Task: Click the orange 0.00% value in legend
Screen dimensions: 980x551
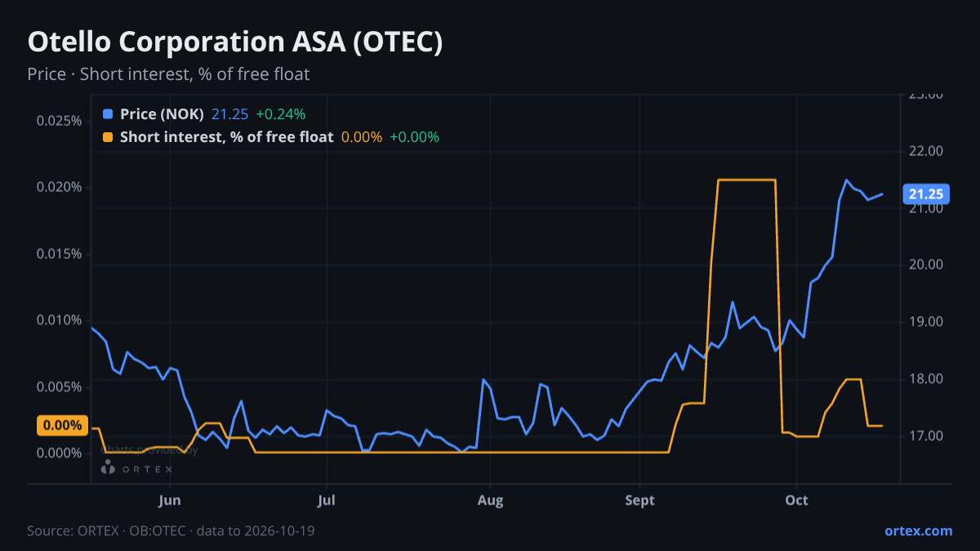Action: click(361, 137)
